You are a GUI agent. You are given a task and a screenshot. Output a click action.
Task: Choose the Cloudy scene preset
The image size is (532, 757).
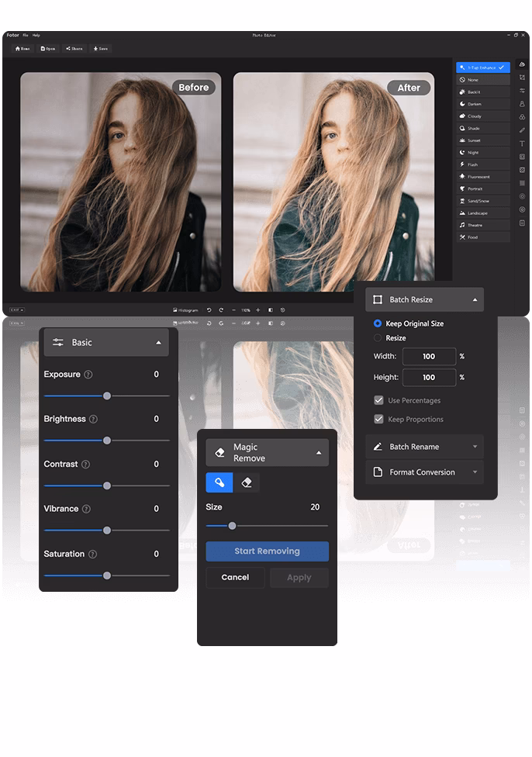tap(483, 116)
